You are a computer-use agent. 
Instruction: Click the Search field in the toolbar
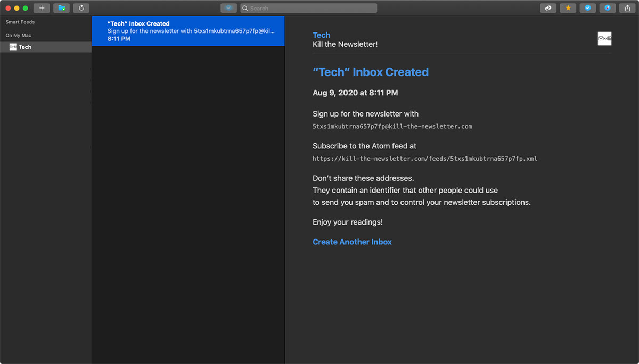click(x=308, y=8)
